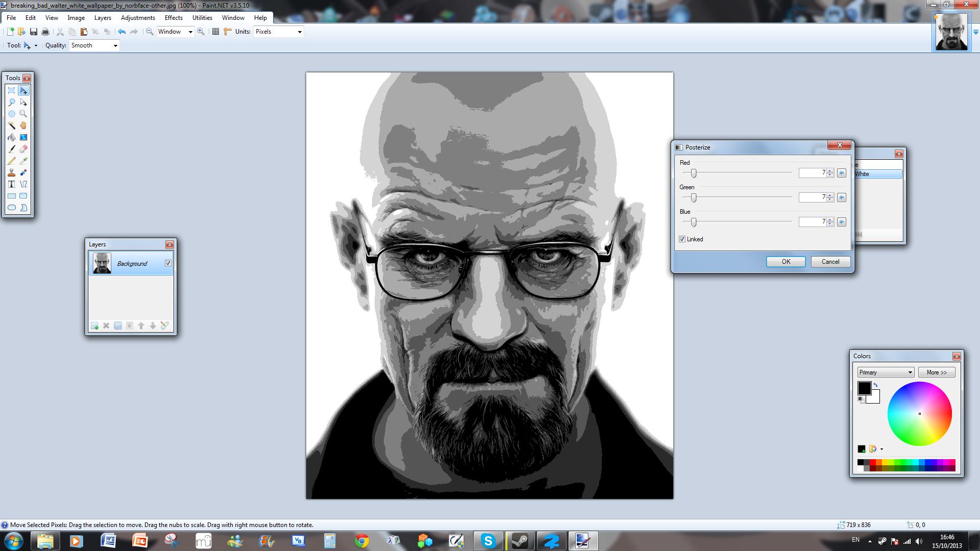The height and width of the screenshot is (551, 980).
Task: Add a new layer in Layers panel
Action: pyautogui.click(x=94, y=325)
